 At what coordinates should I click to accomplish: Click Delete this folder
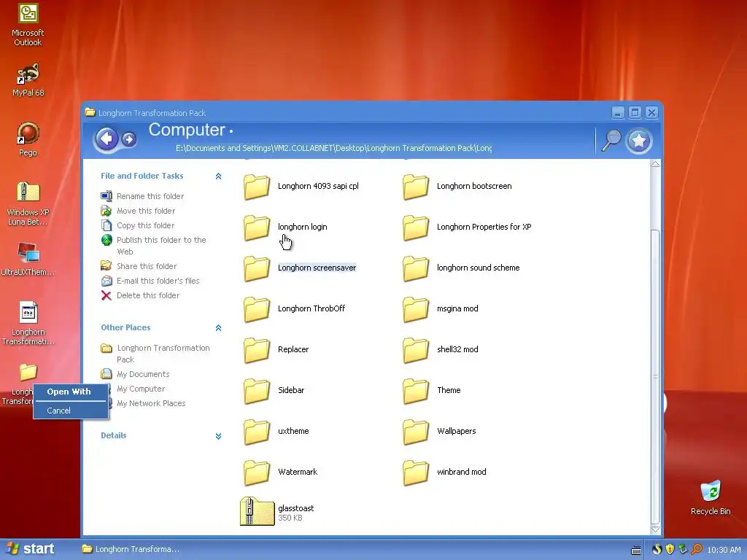148,296
